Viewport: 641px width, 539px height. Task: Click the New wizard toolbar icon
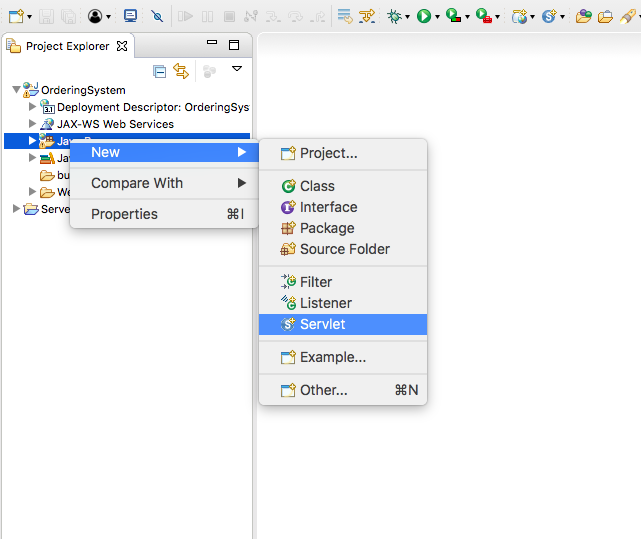(16, 16)
